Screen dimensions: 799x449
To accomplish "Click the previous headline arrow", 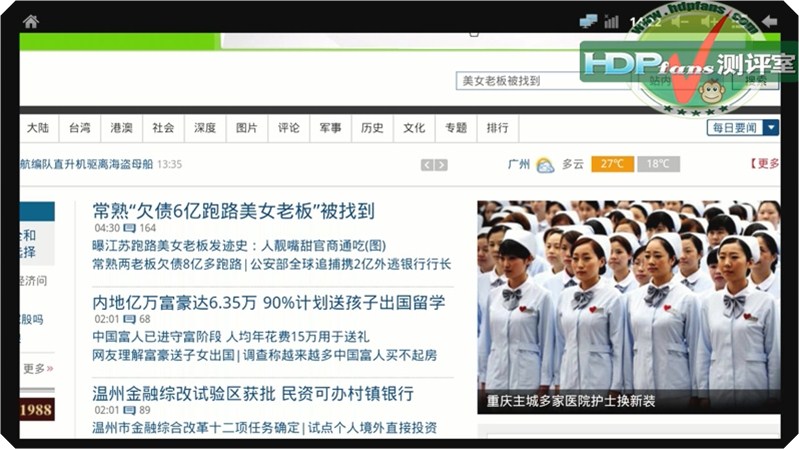I will click(x=427, y=165).
